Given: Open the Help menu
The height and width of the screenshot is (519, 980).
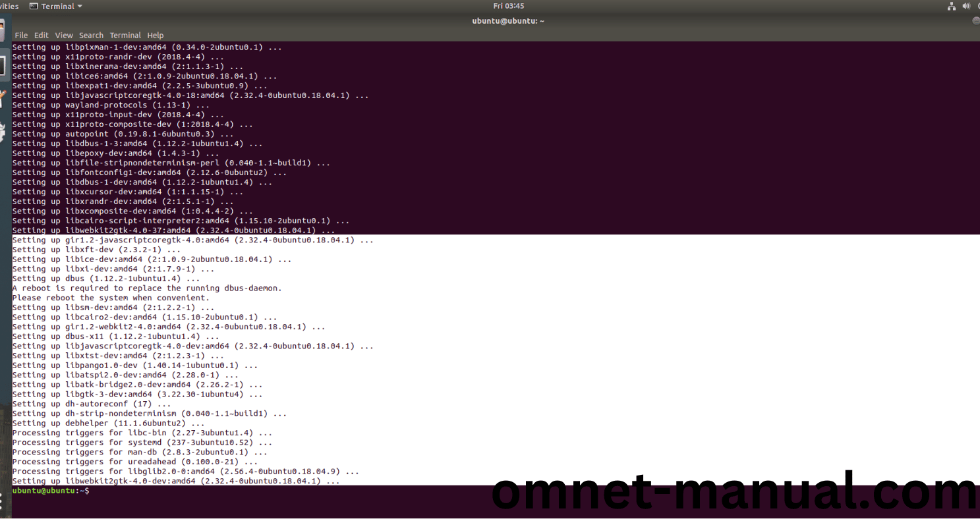Looking at the screenshot, I should coord(156,36).
